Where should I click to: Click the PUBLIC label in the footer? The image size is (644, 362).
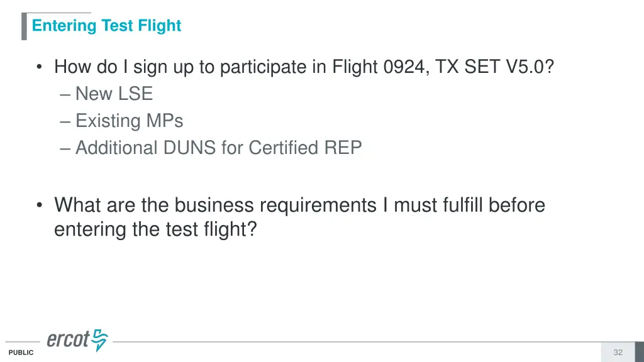[x=21, y=353]
